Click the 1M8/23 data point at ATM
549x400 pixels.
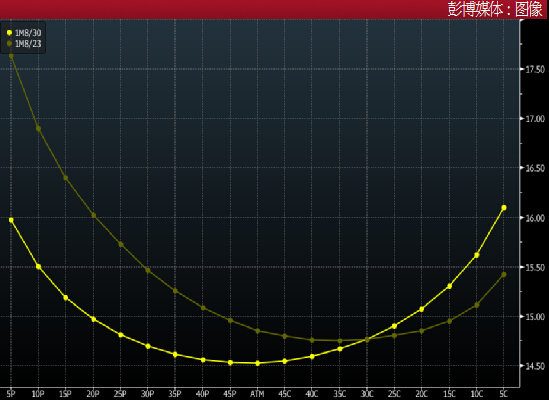258,331
